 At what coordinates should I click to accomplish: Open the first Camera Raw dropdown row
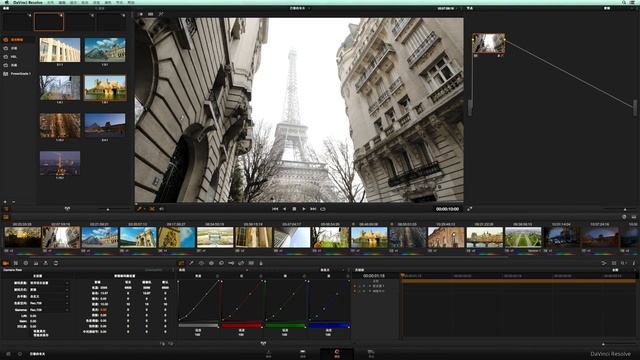pyautogui.click(x=49, y=283)
